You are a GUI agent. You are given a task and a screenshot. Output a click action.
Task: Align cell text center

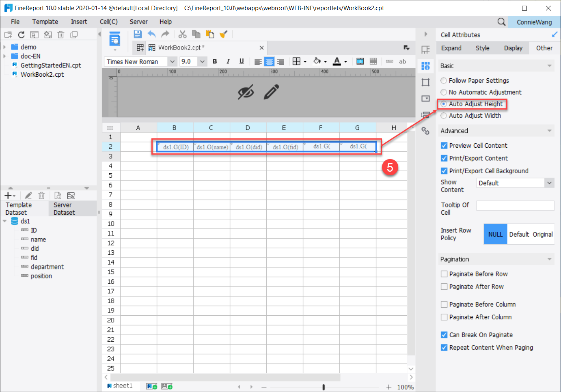pyautogui.click(x=269, y=62)
